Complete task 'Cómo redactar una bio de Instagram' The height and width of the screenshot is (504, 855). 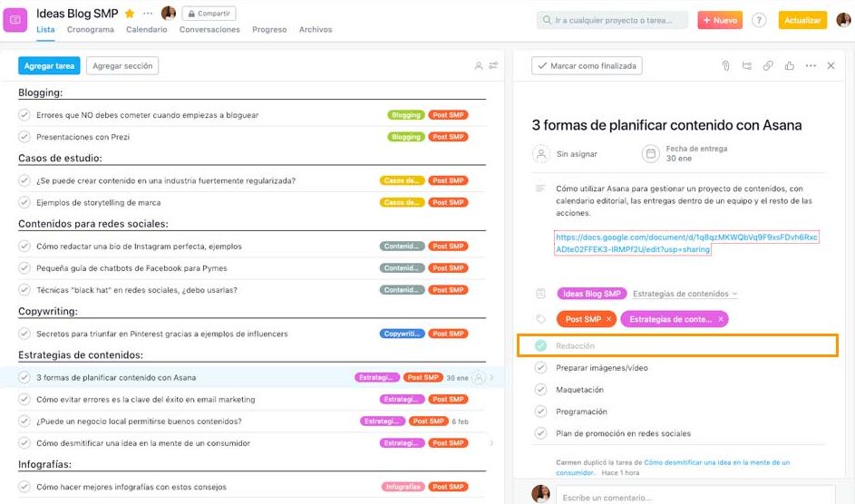(x=24, y=247)
